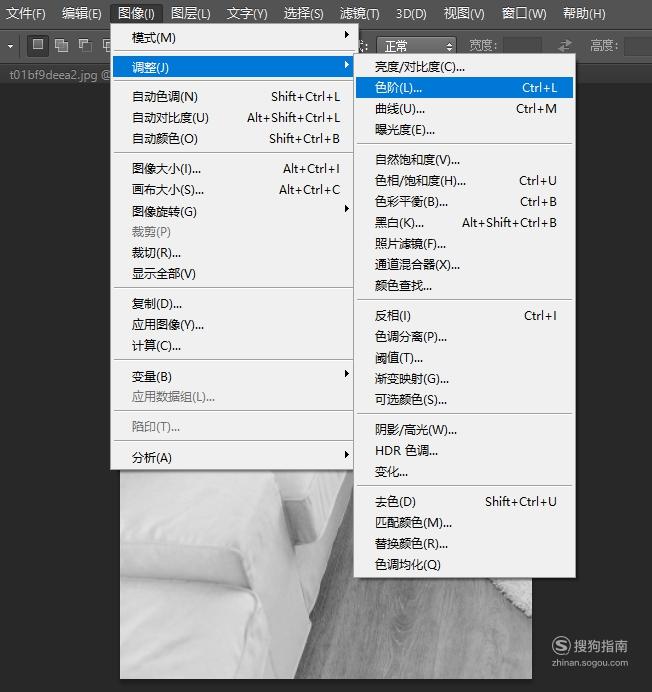
Task: Select 亮度/对比度(C)...
Action: [464, 67]
